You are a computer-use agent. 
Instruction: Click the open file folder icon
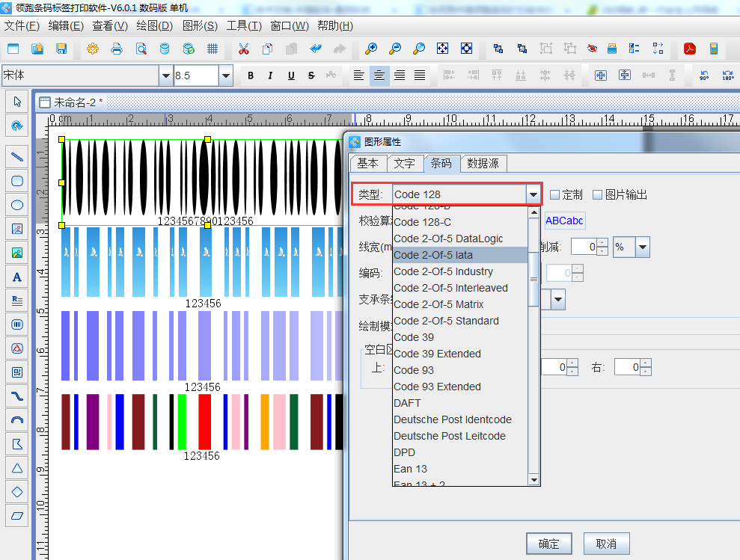37,49
